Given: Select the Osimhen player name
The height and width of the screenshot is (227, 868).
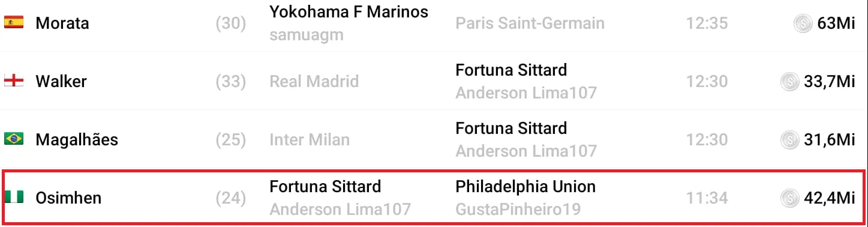Looking at the screenshot, I should pyautogui.click(x=68, y=198).
